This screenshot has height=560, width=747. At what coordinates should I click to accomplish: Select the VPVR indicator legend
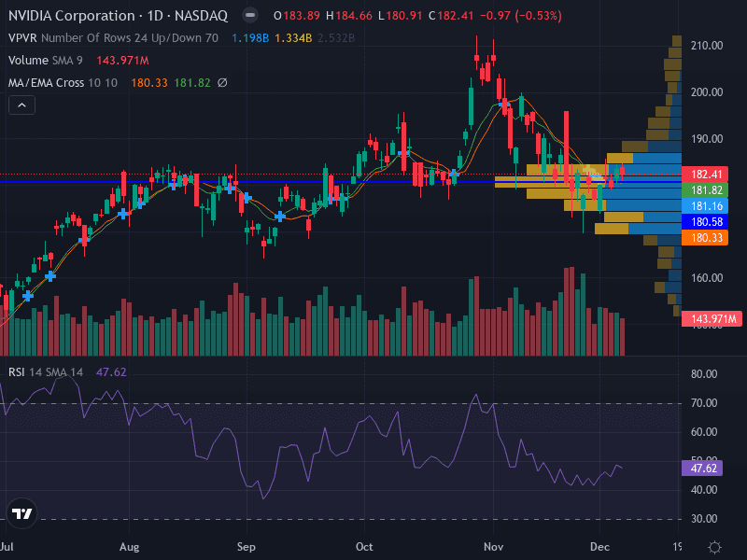pos(113,38)
